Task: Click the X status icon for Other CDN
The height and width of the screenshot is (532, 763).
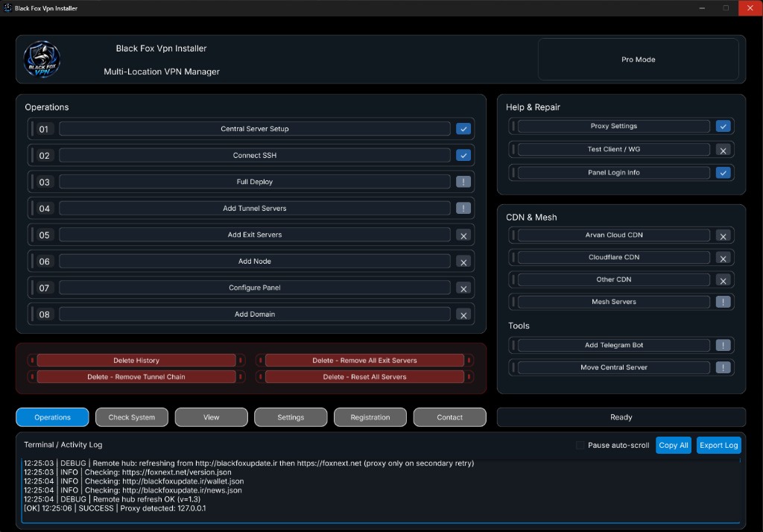Action: [x=723, y=280]
